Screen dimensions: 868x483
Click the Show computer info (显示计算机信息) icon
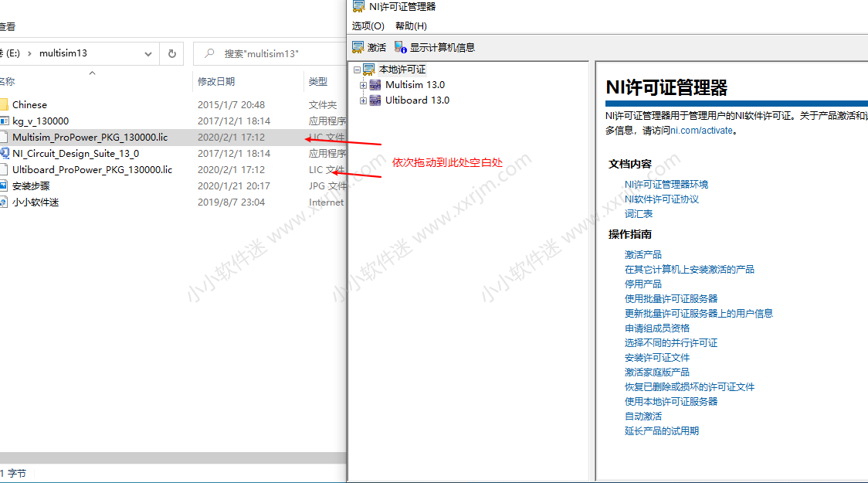(400, 48)
